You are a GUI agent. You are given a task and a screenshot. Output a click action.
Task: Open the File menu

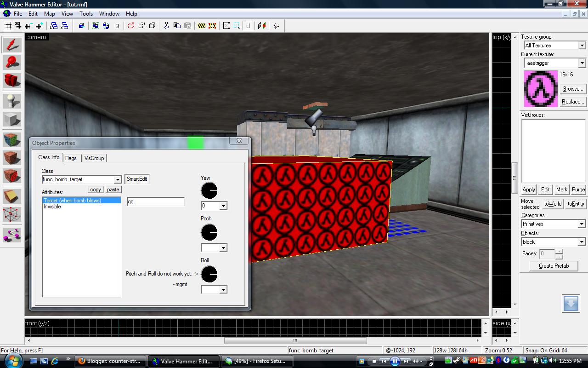[x=18, y=14]
